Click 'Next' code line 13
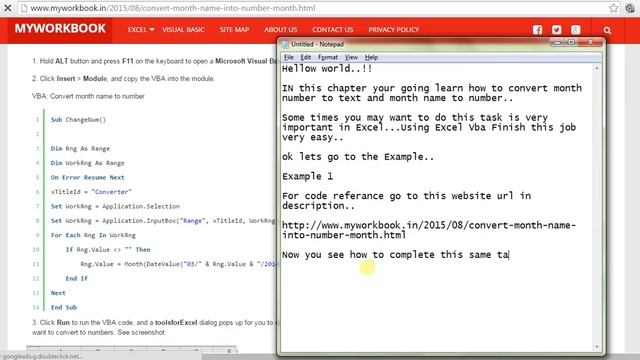 pos(58,293)
